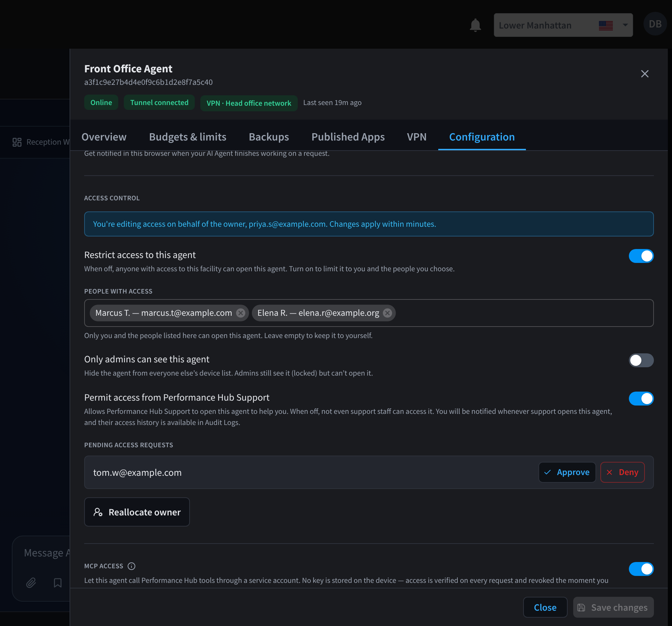The width and height of the screenshot is (672, 626).
Task: Click the owner editing notice banner
Action: 369,224
